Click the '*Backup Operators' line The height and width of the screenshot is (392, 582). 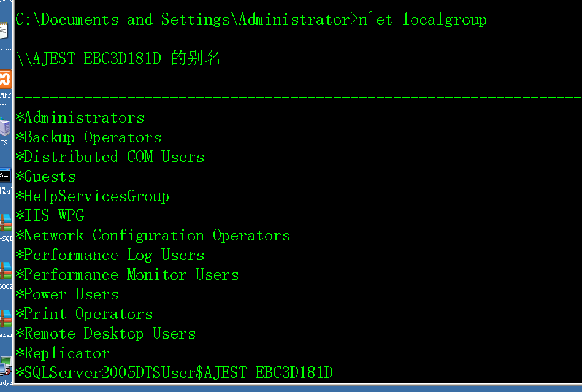coord(89,137)
